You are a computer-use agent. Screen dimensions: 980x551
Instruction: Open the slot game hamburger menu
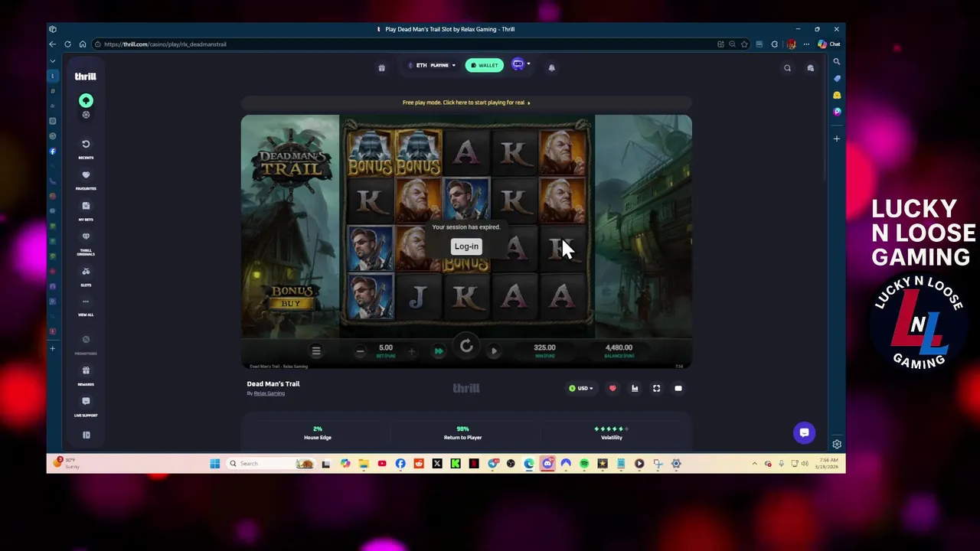coord(315,350)
